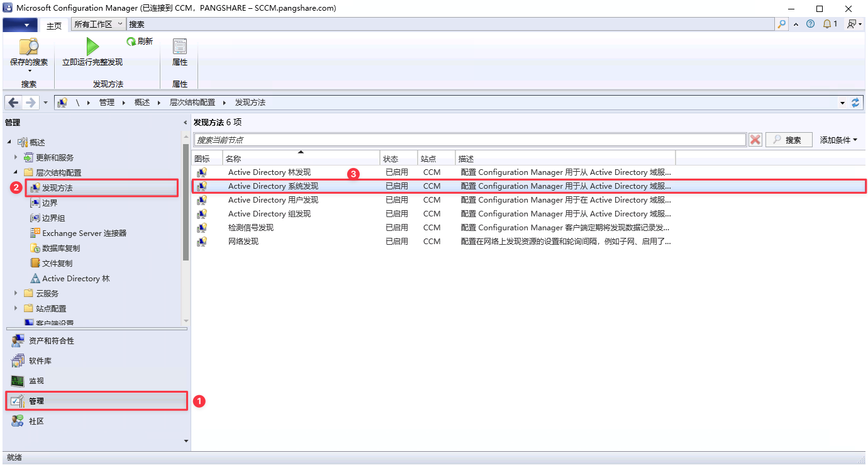Click the 概述 breadcrumb segment
This screenshot has width=868, height=465.
tap(142, 103)
